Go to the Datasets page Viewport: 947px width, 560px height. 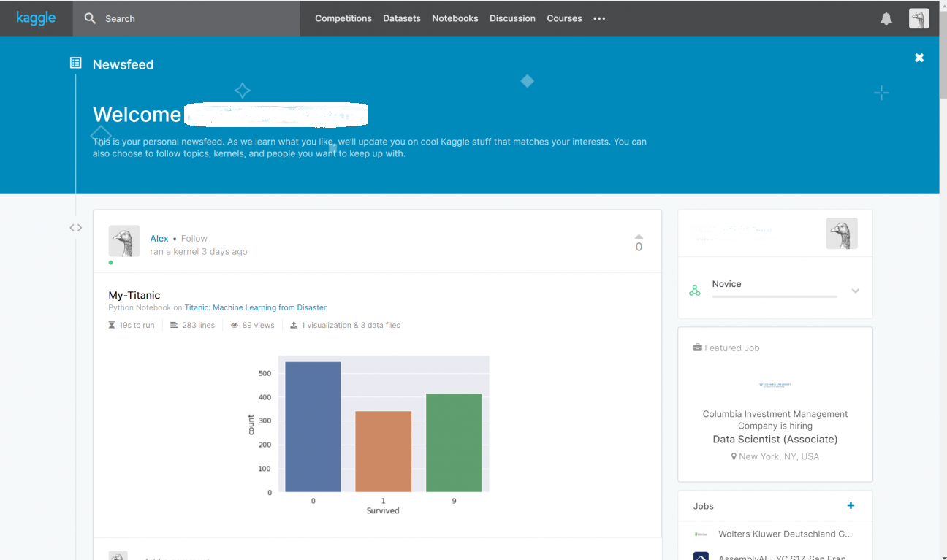pyautogui.click(x=402, y=18)
